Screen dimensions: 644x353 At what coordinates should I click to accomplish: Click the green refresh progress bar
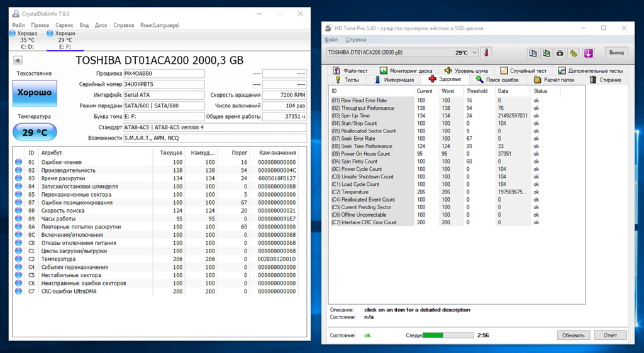448,335
